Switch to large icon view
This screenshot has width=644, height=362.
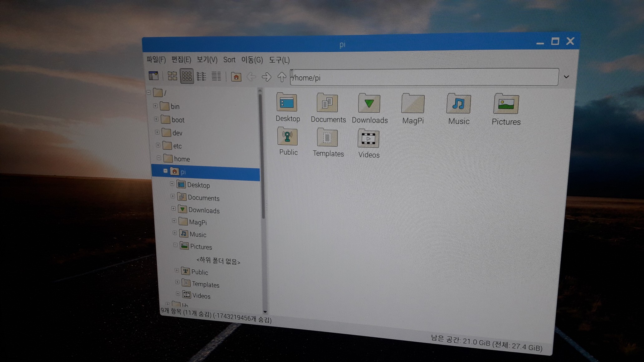click(172, 76)
